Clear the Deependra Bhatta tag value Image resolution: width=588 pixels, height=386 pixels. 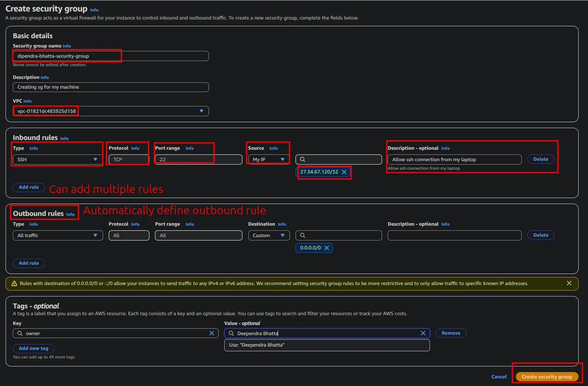(423, 333)
